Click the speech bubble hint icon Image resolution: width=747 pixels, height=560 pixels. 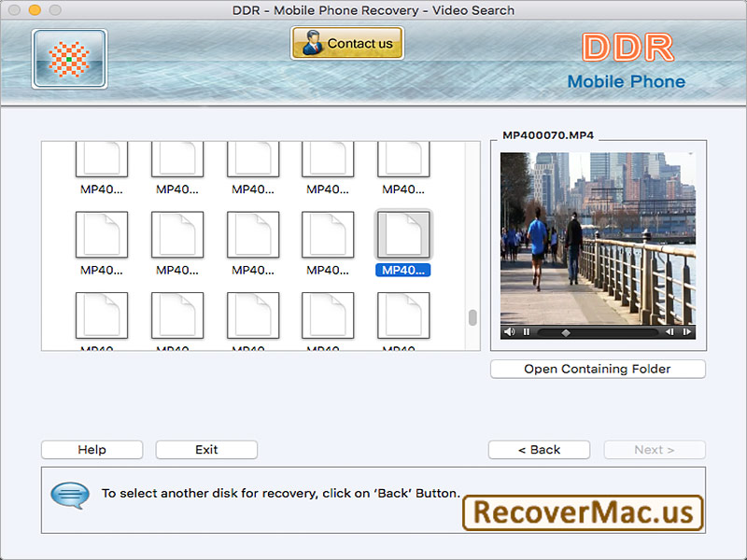coord(70,496)
